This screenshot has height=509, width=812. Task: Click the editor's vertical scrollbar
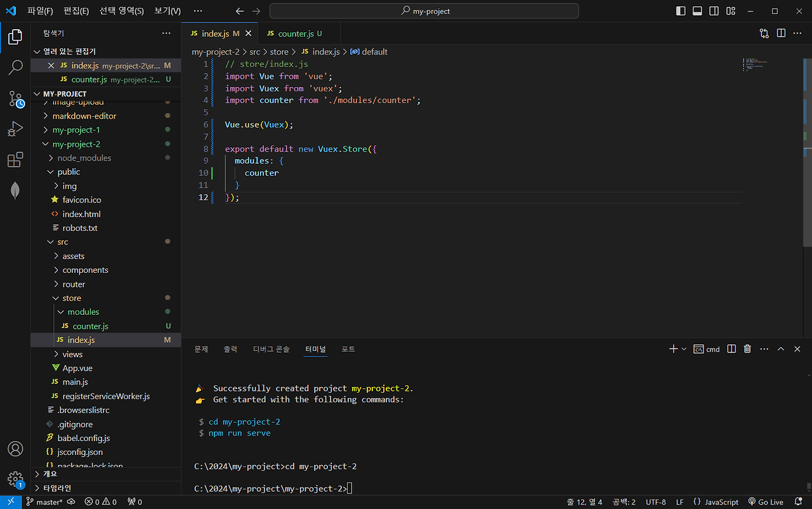[x=808, y=152]
